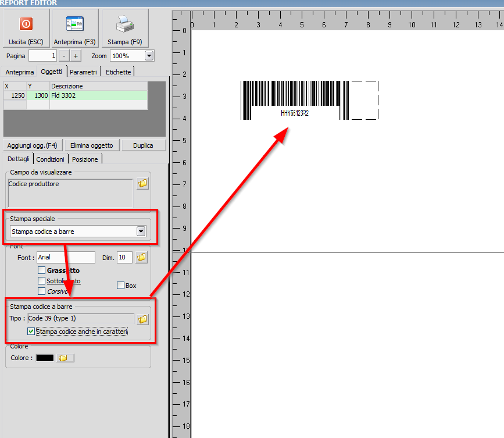Click the Y value 1300 cell
The image size is (504, 438).
[38, 95]
